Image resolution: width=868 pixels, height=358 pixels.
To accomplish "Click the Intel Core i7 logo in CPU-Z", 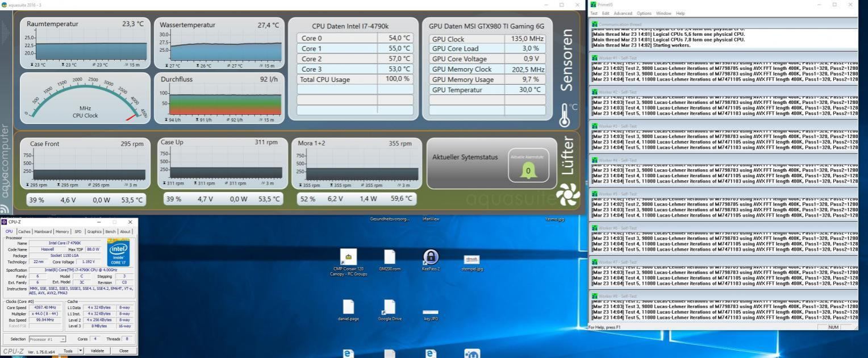I will click(x=118, y=253).
